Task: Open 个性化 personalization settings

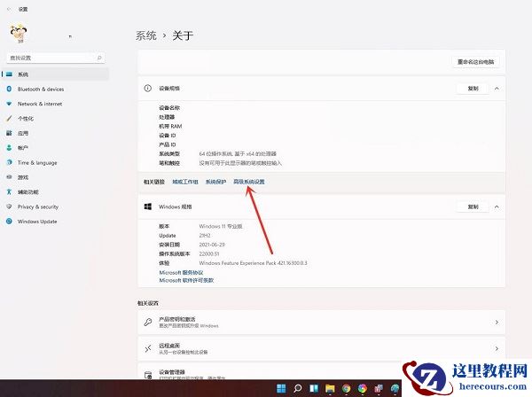Action: [x=20, y=119]
